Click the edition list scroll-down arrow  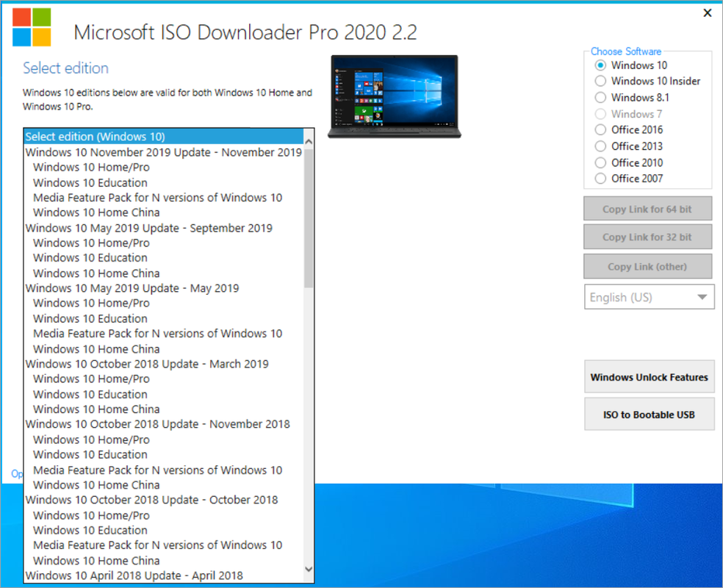[309, 569]
